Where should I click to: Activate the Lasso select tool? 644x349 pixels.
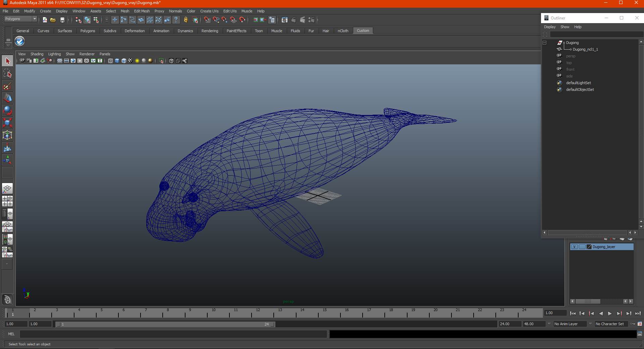tap(7, 73)
